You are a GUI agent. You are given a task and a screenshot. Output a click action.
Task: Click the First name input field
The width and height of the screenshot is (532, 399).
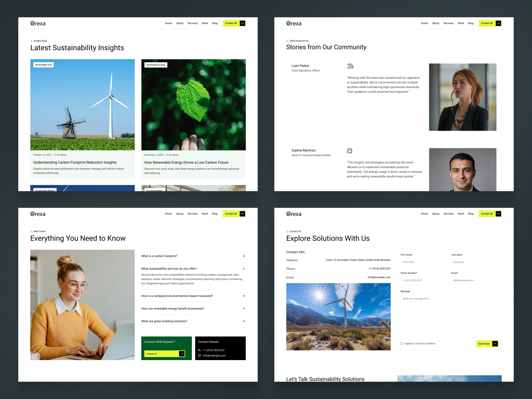(x=424, y=262)
